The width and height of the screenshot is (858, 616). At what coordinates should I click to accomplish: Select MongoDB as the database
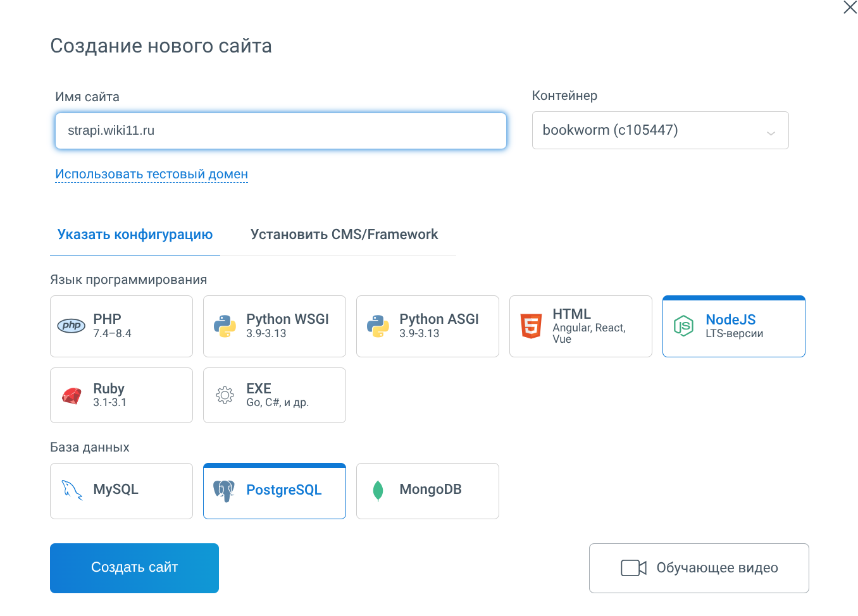[x=428, y=491]
